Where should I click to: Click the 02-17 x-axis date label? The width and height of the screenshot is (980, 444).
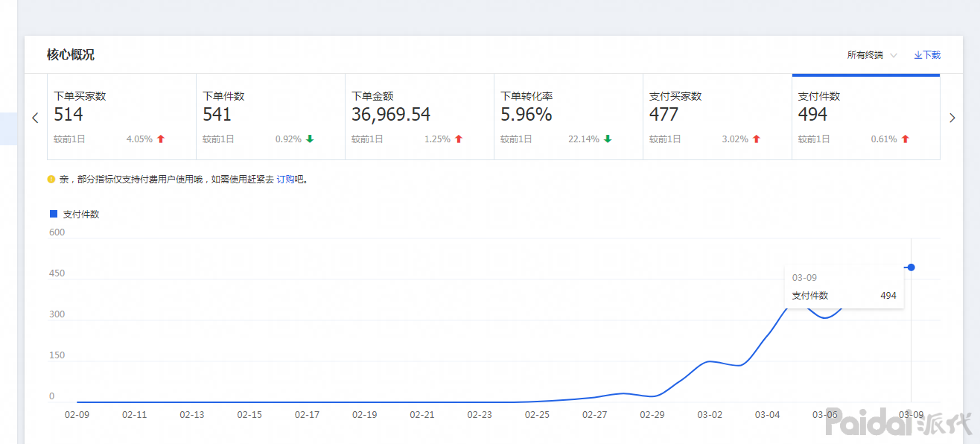pos(307,415)
